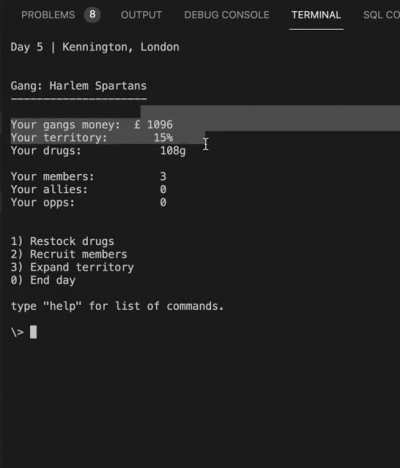This screenshot has height=468, width=400.
Task: Open the PROBLEMS tab
Action: 48,15
